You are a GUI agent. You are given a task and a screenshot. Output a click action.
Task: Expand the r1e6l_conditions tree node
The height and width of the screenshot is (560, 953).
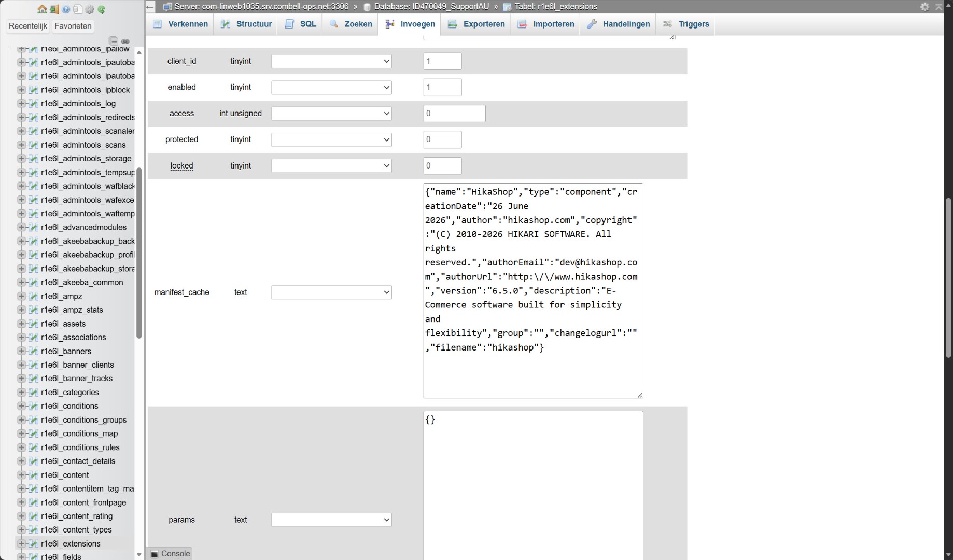[21, 406]
